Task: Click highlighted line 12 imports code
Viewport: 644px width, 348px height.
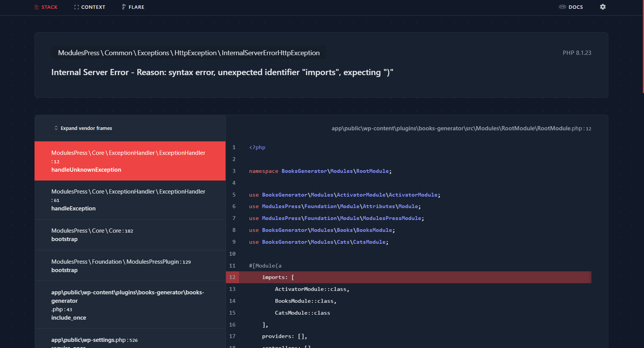Action: click(x=278, y=277)
